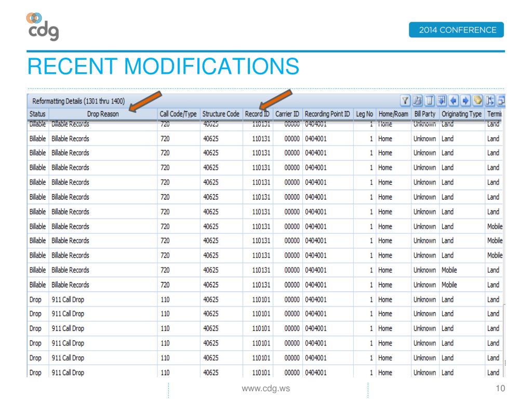The width and height of the screenshot is (532, 399).
Task: Go to next records with blue right arrow
Action: 465,100
